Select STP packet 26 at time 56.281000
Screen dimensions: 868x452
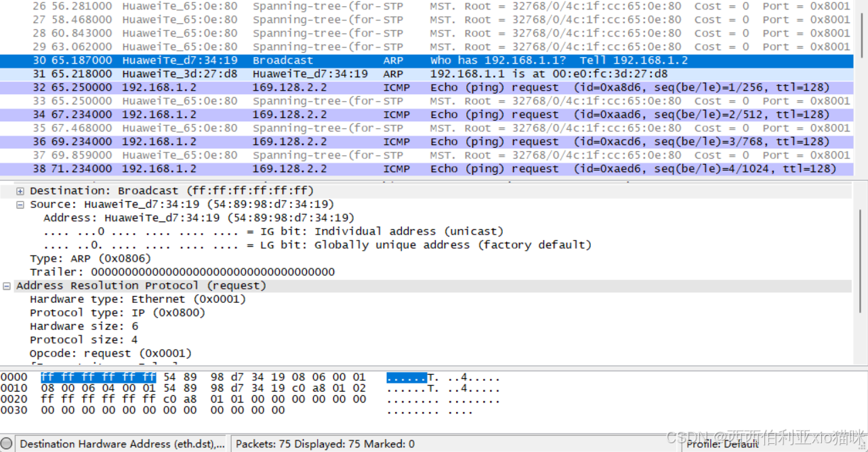426,6
